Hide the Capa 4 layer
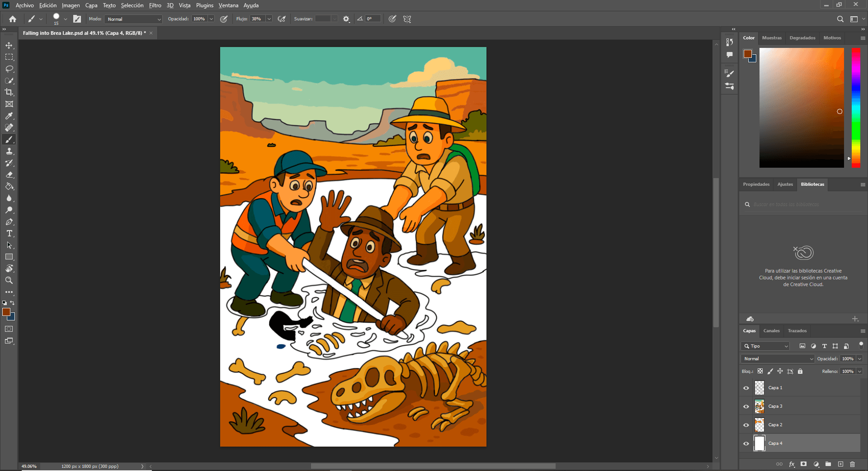 [x=746, y=443]
